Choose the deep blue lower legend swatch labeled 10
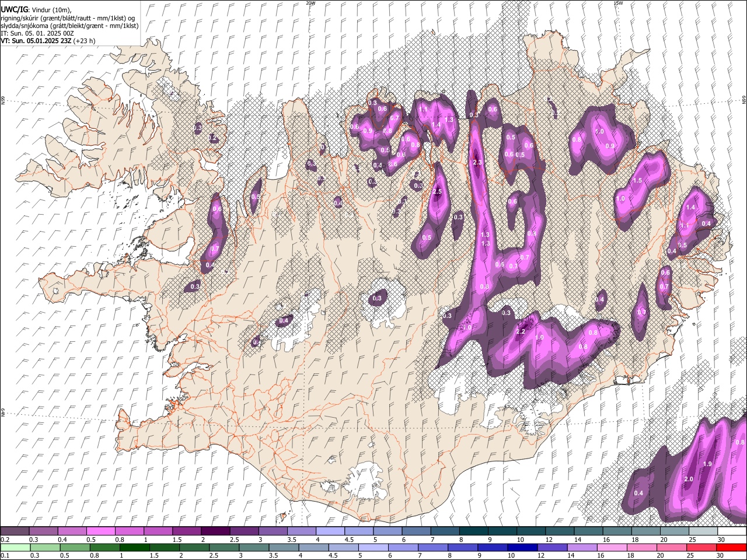 pos(522,547)
